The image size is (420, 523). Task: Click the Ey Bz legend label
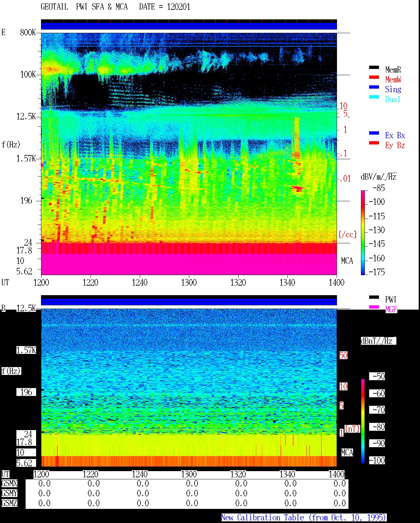[x=395, y=145]
